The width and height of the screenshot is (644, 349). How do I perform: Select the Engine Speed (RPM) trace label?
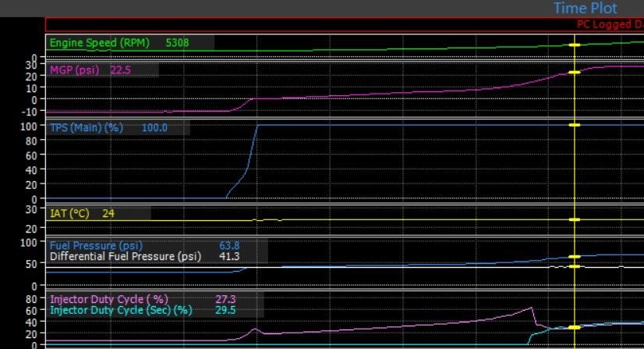pos(99,43)
